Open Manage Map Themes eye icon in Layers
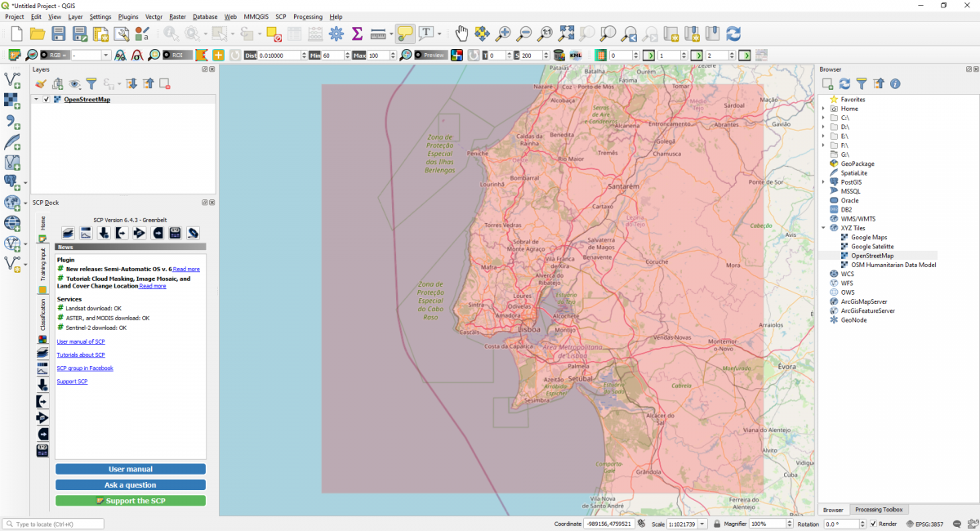This screenshot has width=980, height=531. click(74, 83)
